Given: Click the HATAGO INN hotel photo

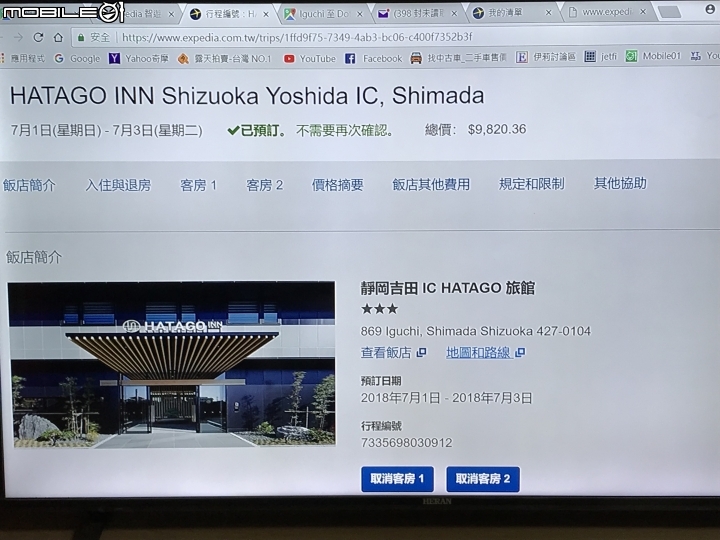Looking at the screenshot, I should click(171, 365).
